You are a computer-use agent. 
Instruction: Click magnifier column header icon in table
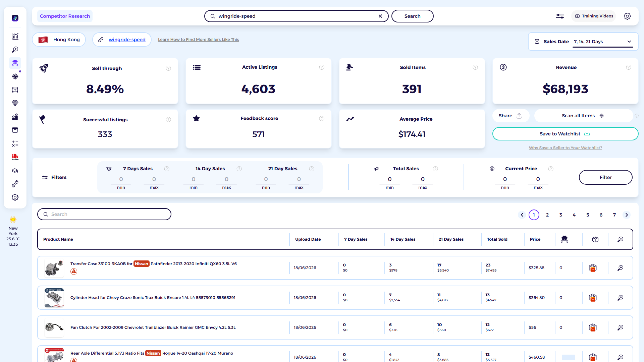click(621, 239)
